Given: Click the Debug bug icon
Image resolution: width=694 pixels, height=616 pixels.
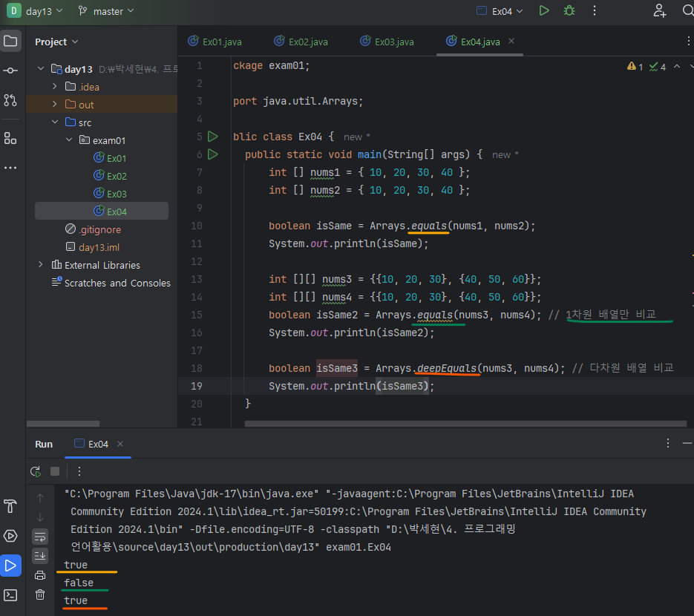Looking at the screenshot, I should click(569, 11).
